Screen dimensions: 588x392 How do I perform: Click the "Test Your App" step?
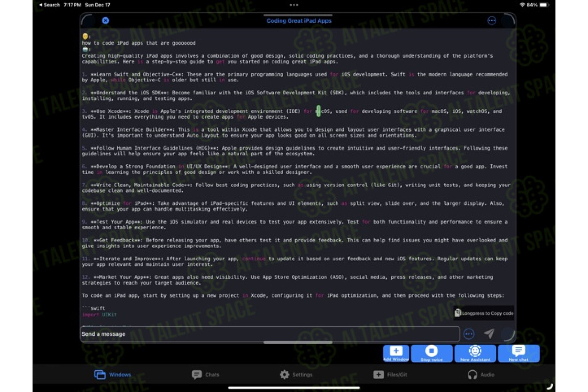(295, 225)
